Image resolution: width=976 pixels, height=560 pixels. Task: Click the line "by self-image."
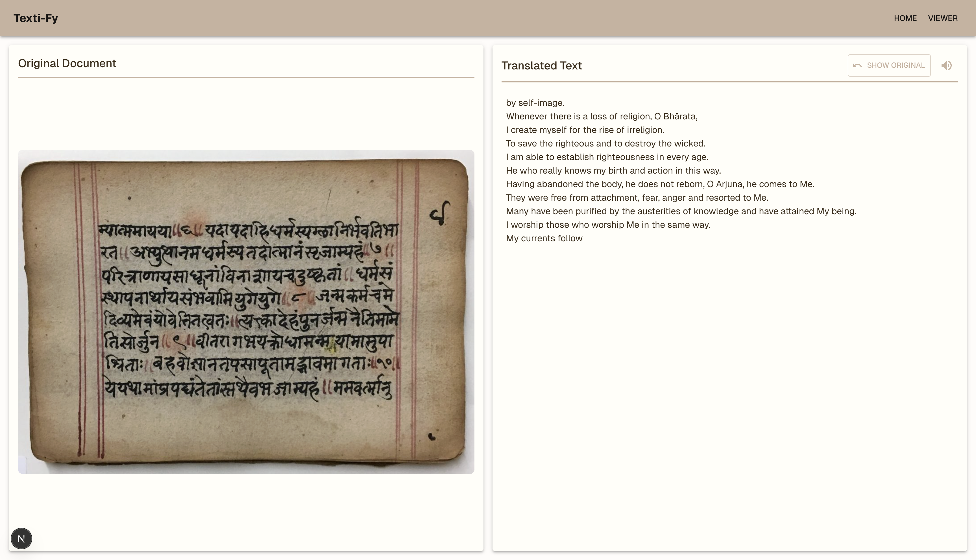point(535,103)
